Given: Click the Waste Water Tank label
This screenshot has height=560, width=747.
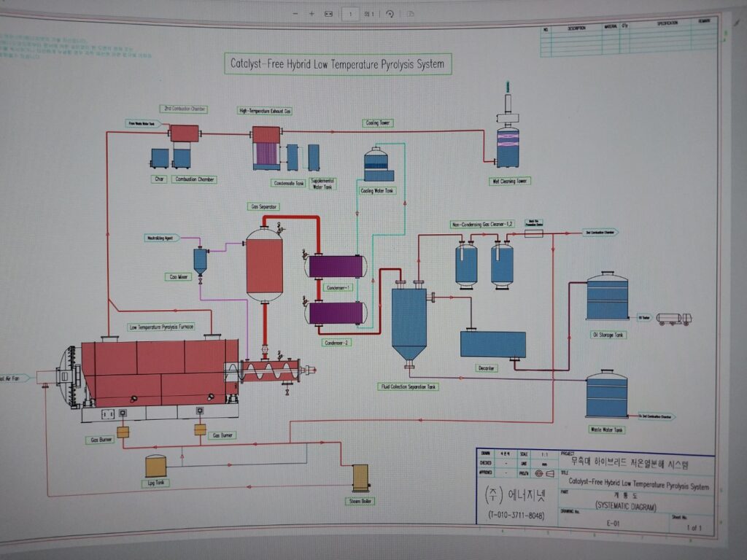Looking at the screenshot, I should 607,430.
